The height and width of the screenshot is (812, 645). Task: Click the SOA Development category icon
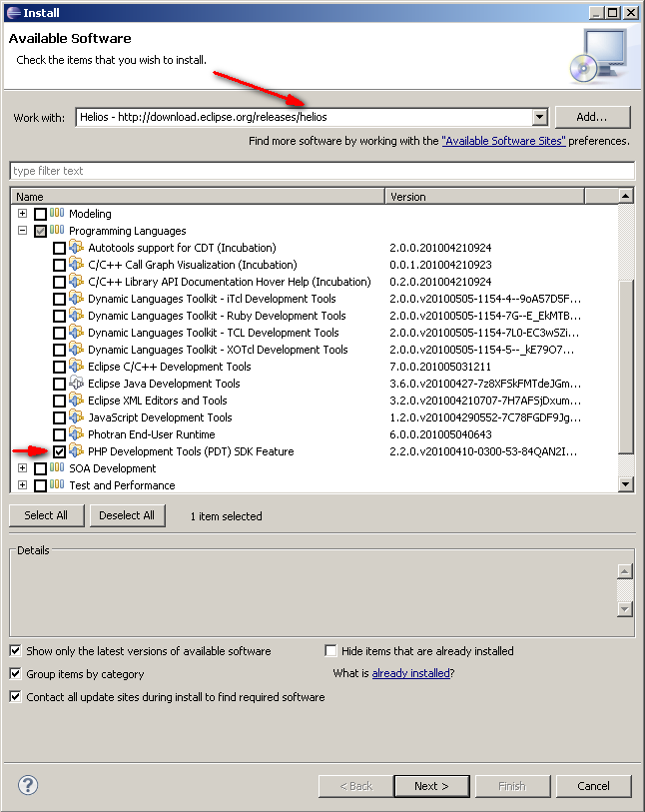pyautogui.click(x=57, y=467)
